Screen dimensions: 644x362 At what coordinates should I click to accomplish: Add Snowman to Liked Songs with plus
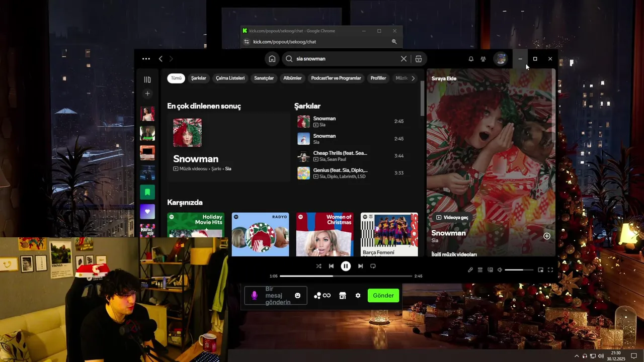point(547,236)
